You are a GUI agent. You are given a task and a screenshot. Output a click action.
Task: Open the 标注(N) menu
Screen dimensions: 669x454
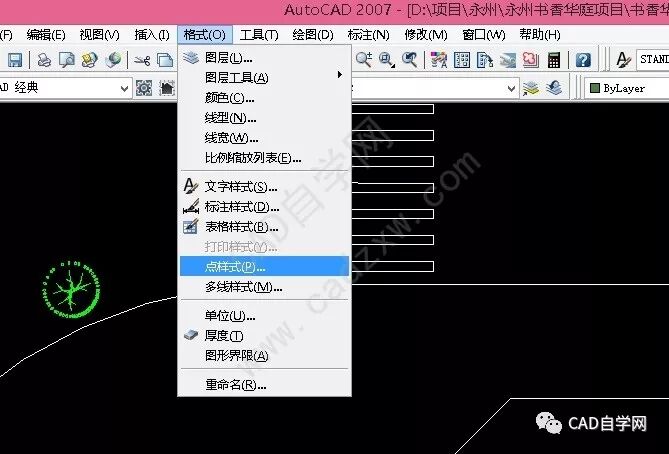pos(369,35)
